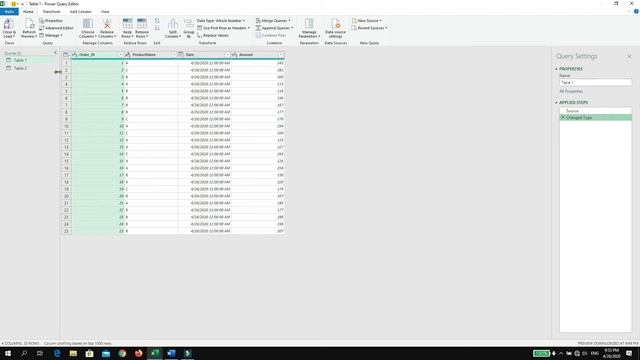The height and width of the screenshot is (360, 640).
Task: Click the query Name input field
Action: [x=596, y=82]
